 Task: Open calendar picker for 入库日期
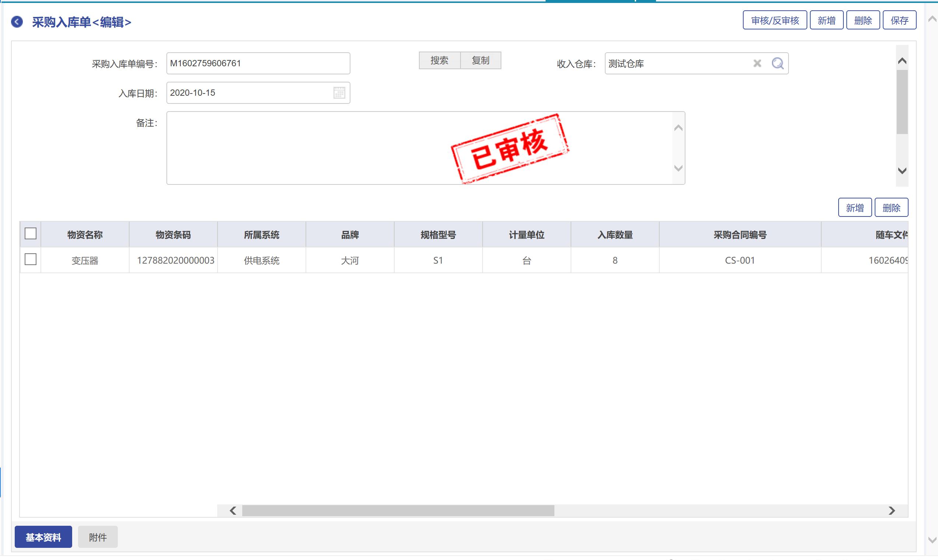(x=339, y=93)
